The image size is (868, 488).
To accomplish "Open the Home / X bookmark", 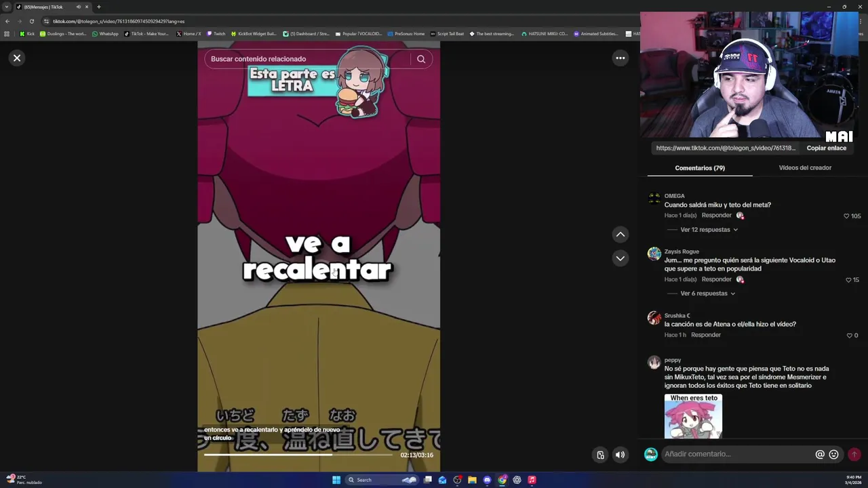I will (x=189, y=34).
